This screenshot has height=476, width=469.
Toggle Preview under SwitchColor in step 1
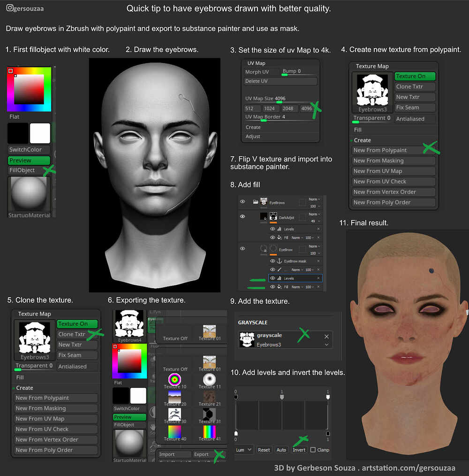coord(29,160)
